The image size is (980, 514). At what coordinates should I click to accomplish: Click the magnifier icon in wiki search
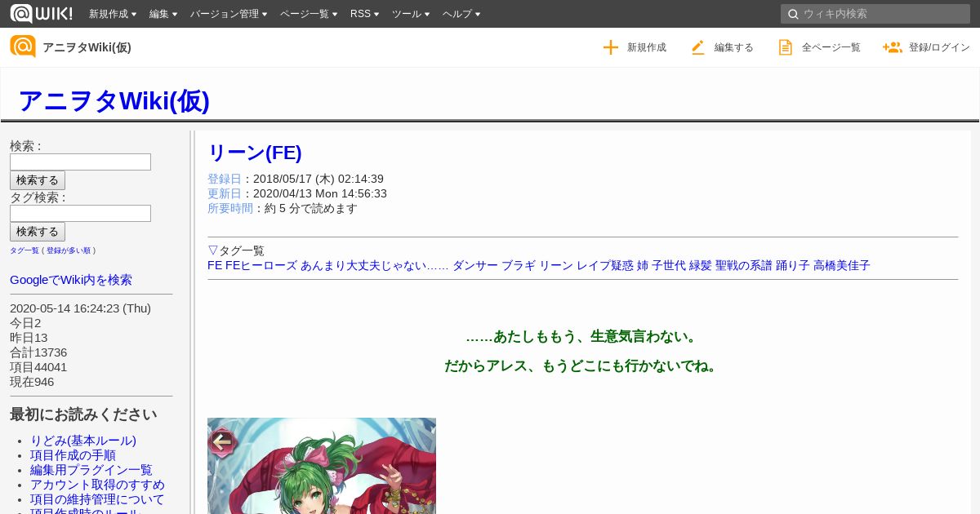pos(793,14)
